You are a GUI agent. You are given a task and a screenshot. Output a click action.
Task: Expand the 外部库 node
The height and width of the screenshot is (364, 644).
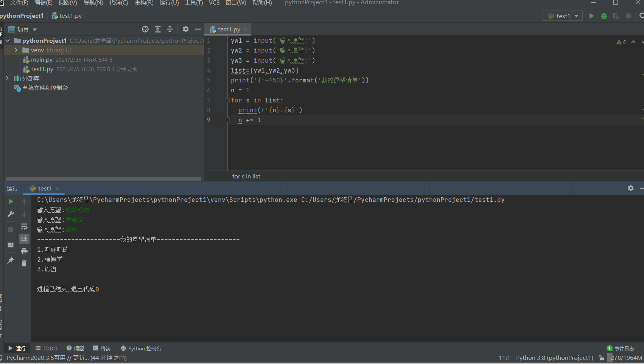click(7, 78)
